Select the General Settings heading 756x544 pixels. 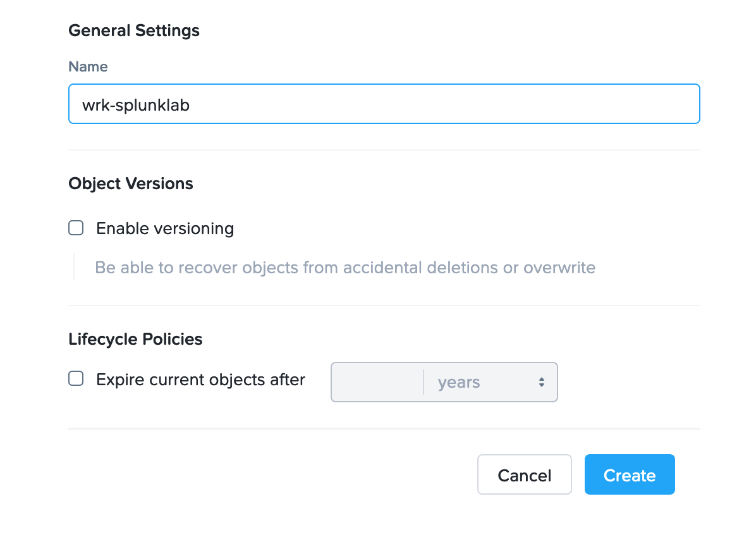134,30
